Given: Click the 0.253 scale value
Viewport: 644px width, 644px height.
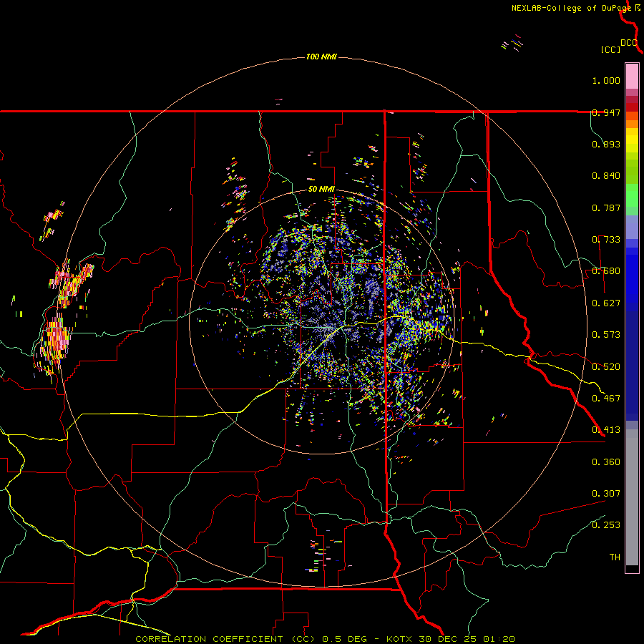Looking at the screenshot, I should pos(606,525).
